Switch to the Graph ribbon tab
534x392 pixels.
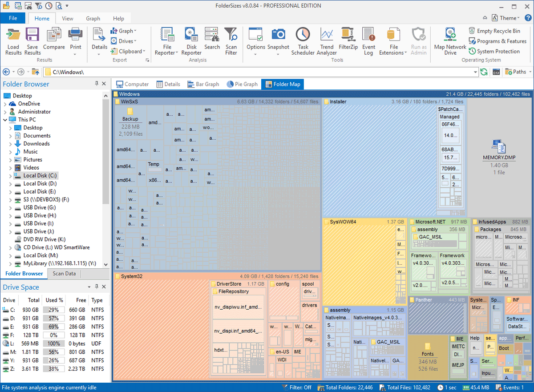(x=93, y=19)
